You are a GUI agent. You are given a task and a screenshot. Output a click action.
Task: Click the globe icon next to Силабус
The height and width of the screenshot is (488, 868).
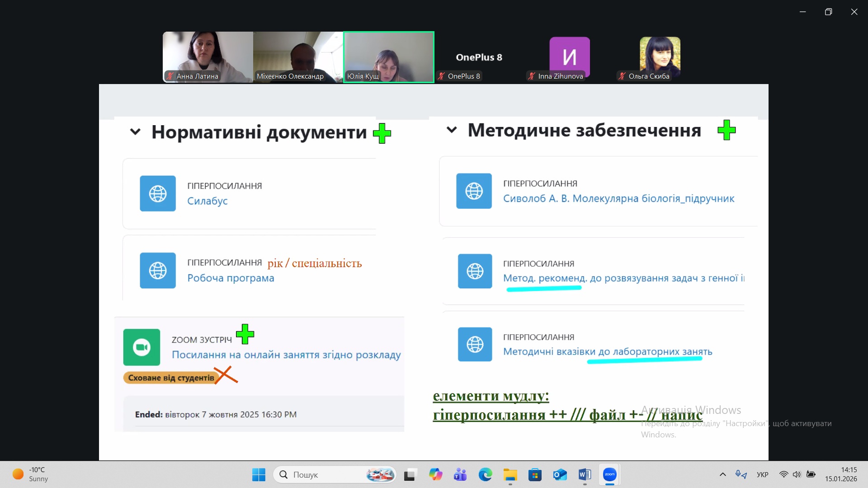[x=158, y=193]
